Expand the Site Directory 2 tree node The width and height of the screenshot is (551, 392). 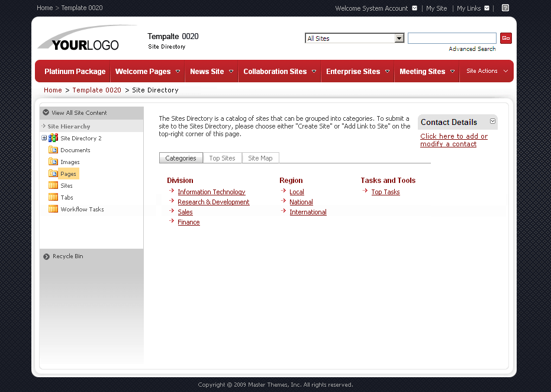click(44, 138)
